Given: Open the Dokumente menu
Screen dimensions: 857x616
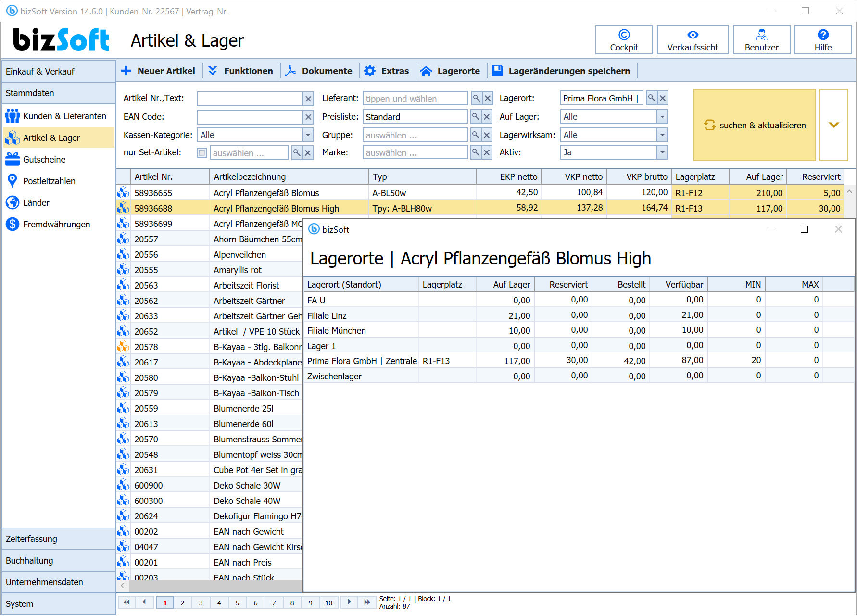Looking at the screenshot, I should tap(318, 71).
